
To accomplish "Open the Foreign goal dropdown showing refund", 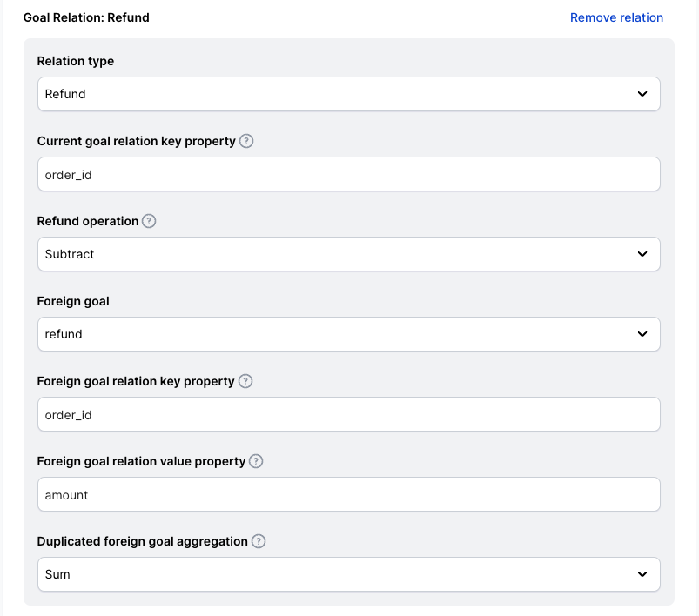I will coord(348,334).
